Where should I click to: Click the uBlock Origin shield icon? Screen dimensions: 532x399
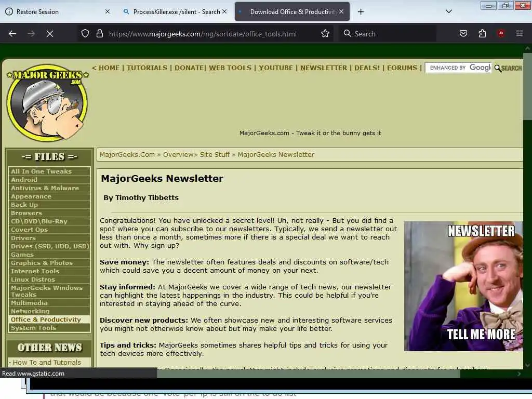point(500,33)
